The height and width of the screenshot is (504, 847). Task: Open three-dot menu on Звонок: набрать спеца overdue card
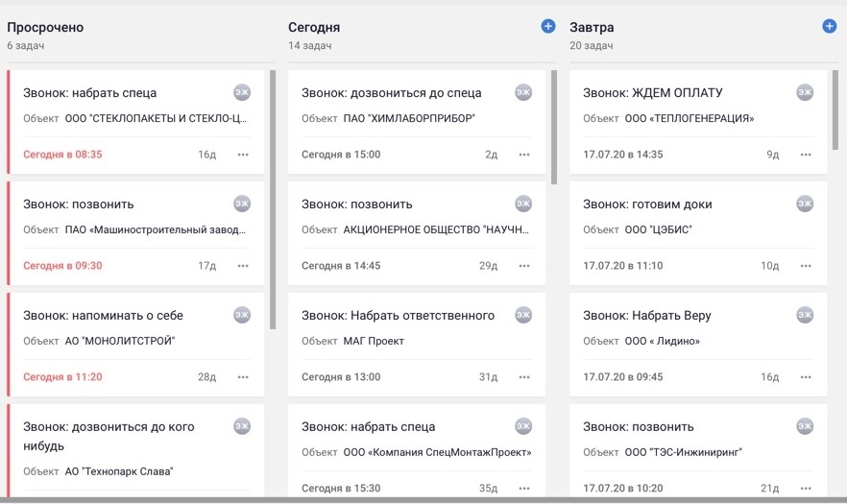[243, 155]
